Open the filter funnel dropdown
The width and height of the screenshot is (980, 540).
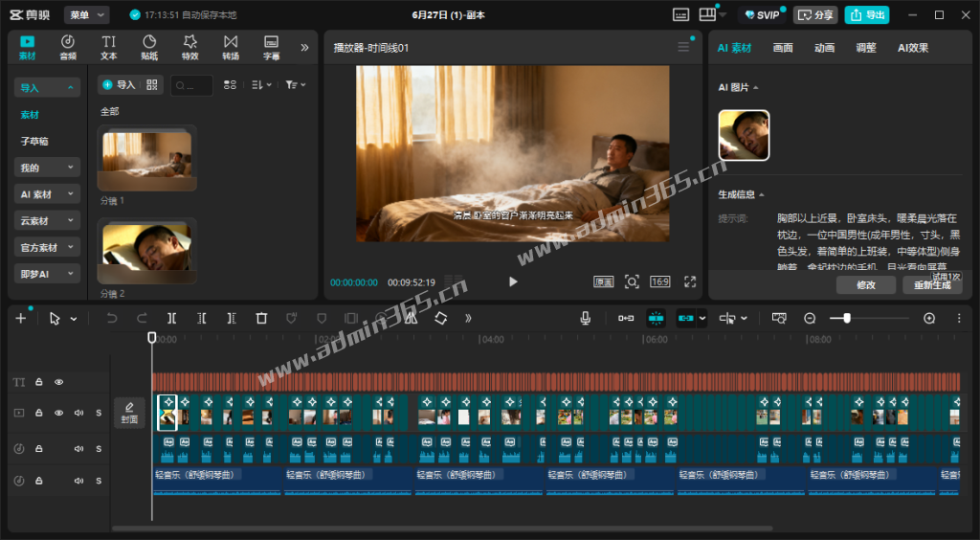click(x=295, y=85)
